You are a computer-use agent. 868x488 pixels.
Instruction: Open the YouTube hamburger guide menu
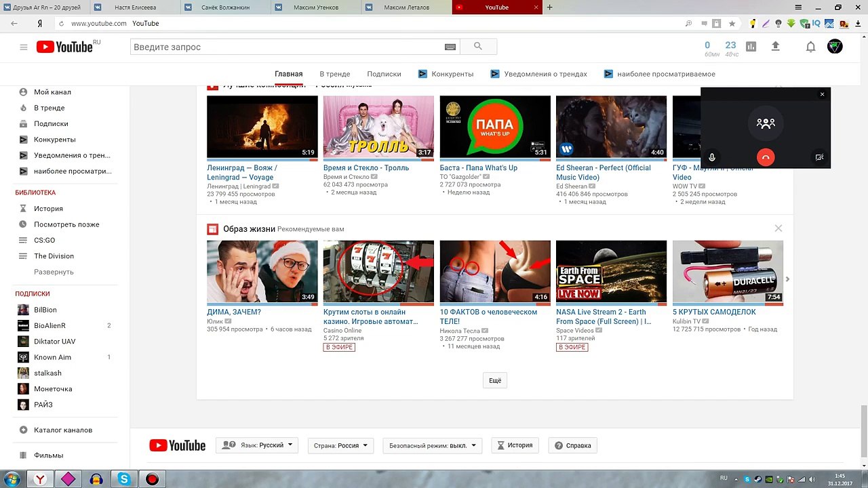[x=24, y=47]
